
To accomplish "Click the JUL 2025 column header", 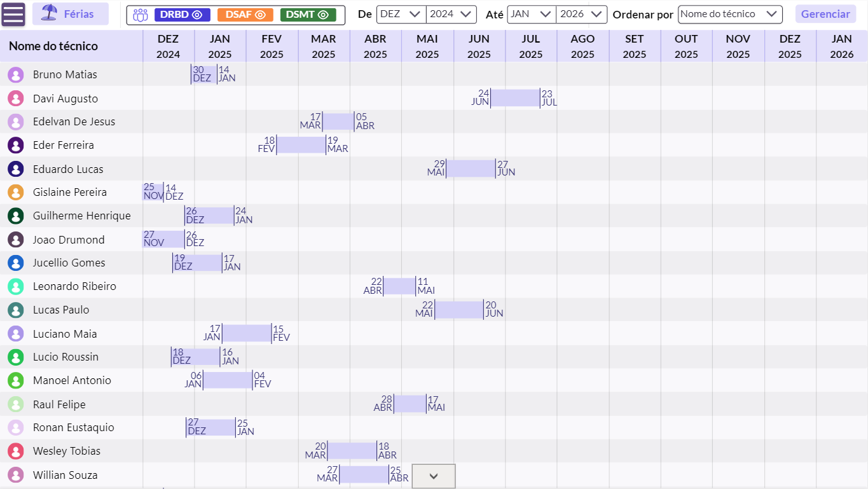I will [531, 46].
